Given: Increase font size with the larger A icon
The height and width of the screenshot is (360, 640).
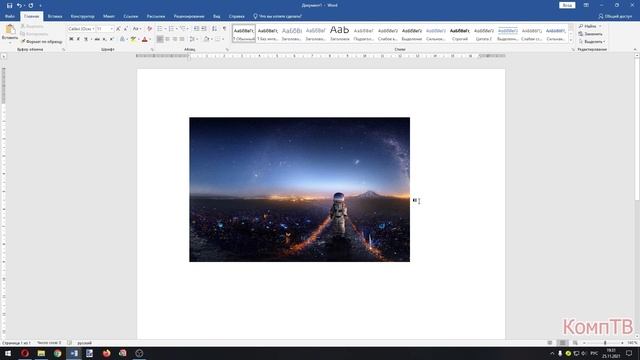Looking at the screenshot, I should 118,29.
